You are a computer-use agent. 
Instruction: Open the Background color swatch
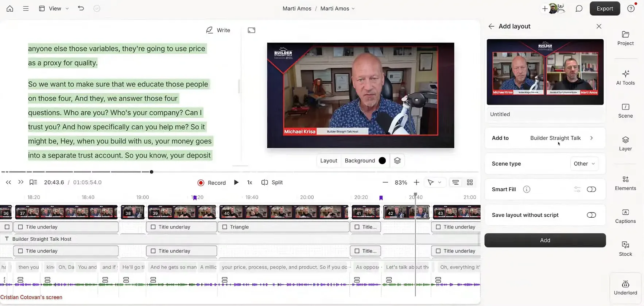pos(382,161)
